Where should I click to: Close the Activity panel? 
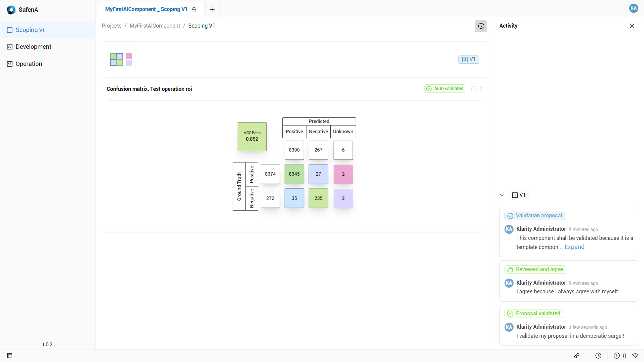pos(632,26)
